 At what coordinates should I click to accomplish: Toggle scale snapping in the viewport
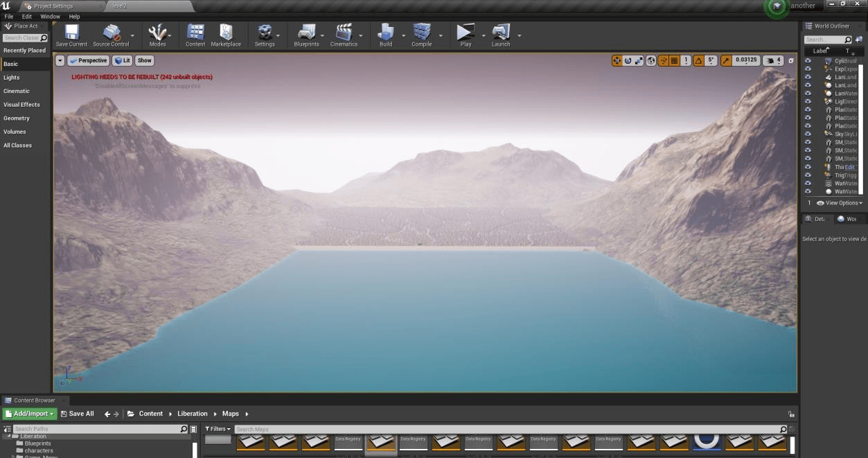click(x=726, y=60)
